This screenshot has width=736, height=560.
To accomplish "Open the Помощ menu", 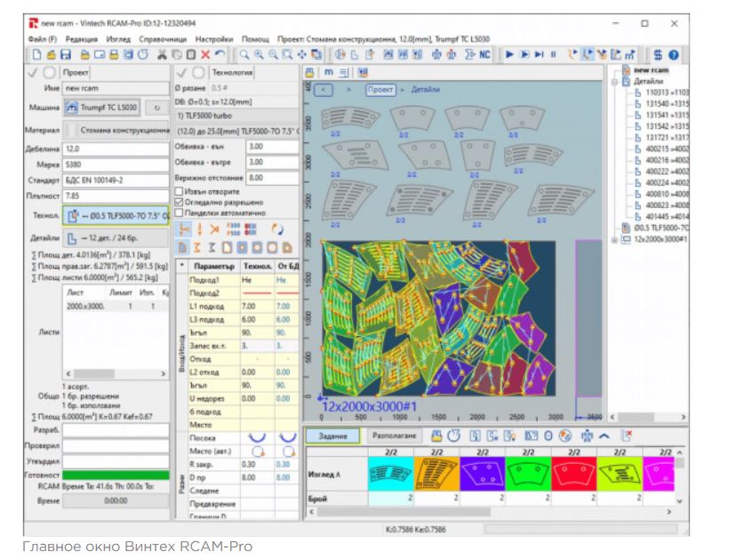I will pyautogui.click(x=255, y=39).
